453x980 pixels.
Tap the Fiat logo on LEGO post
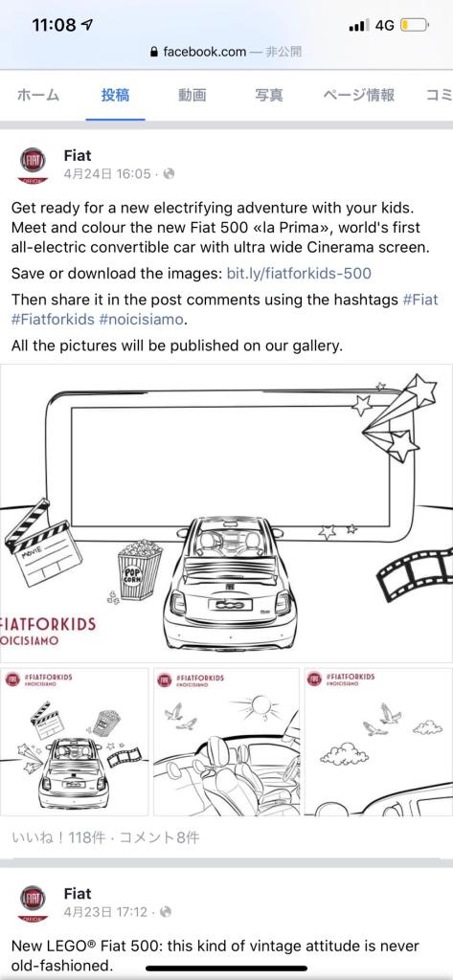click(x=33, y=902)
